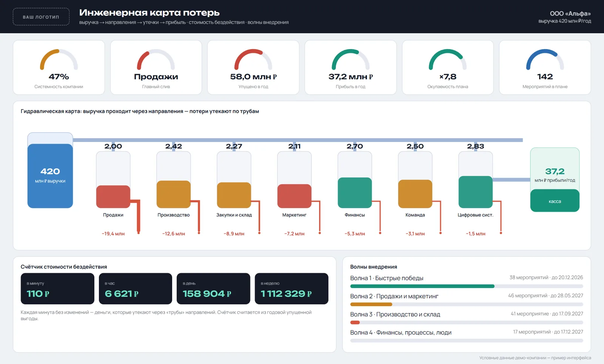
Task: Open the «Главный слив» KPI card
Action: pos(156,67)
